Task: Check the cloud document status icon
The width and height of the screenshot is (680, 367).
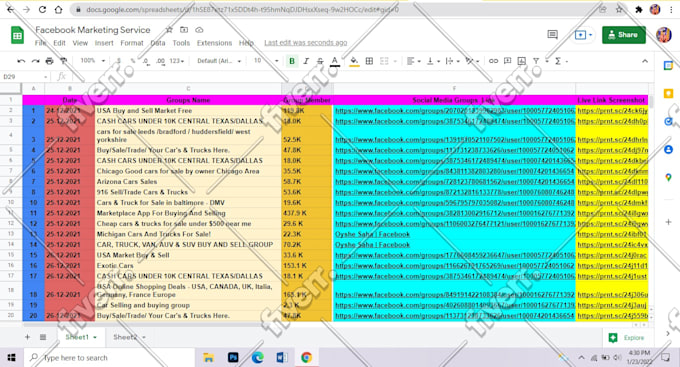Action: [x=199, y=29]
